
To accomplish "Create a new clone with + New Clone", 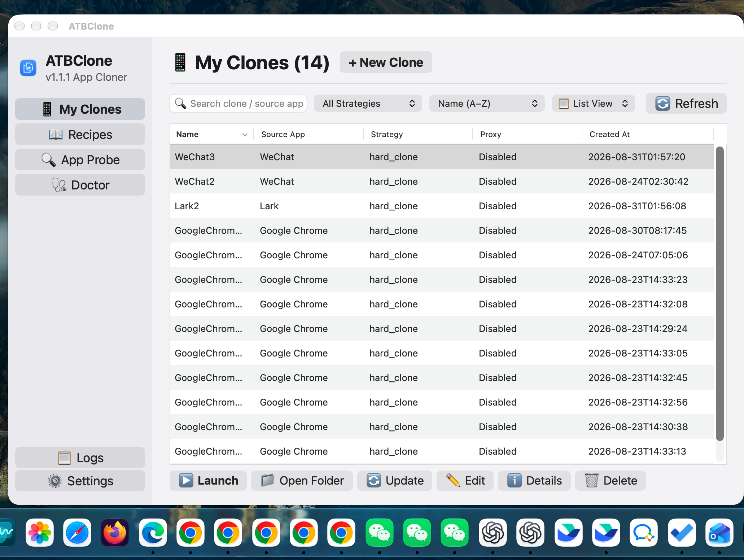I will pos(386,62).
